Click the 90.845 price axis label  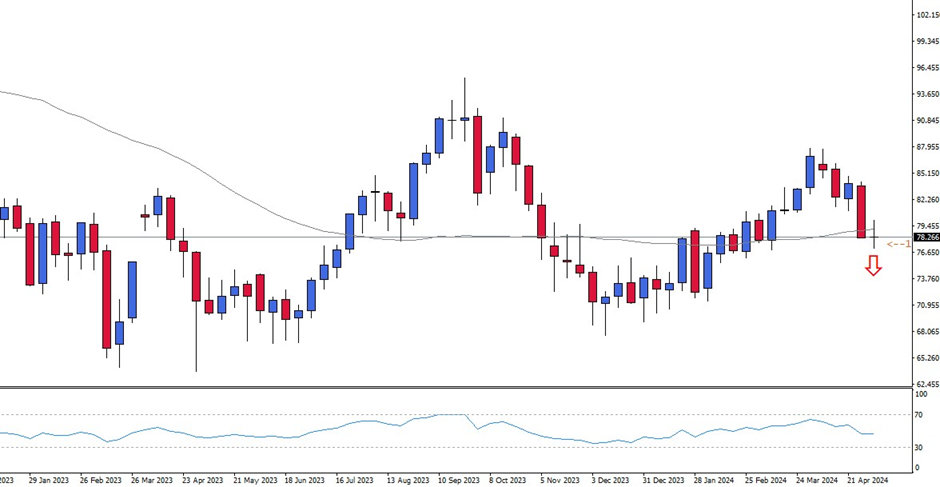coord(926,121)
